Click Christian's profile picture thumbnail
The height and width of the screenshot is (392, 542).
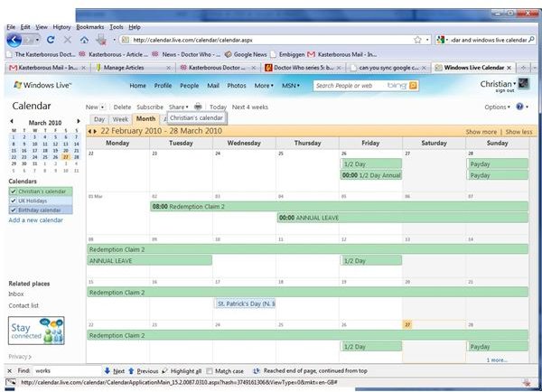pos(524,84)
